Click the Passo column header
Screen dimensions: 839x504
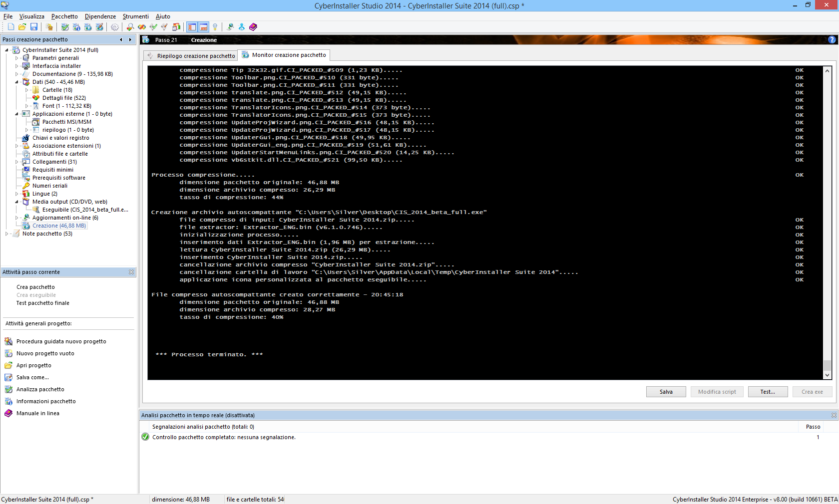click(813, 427)
